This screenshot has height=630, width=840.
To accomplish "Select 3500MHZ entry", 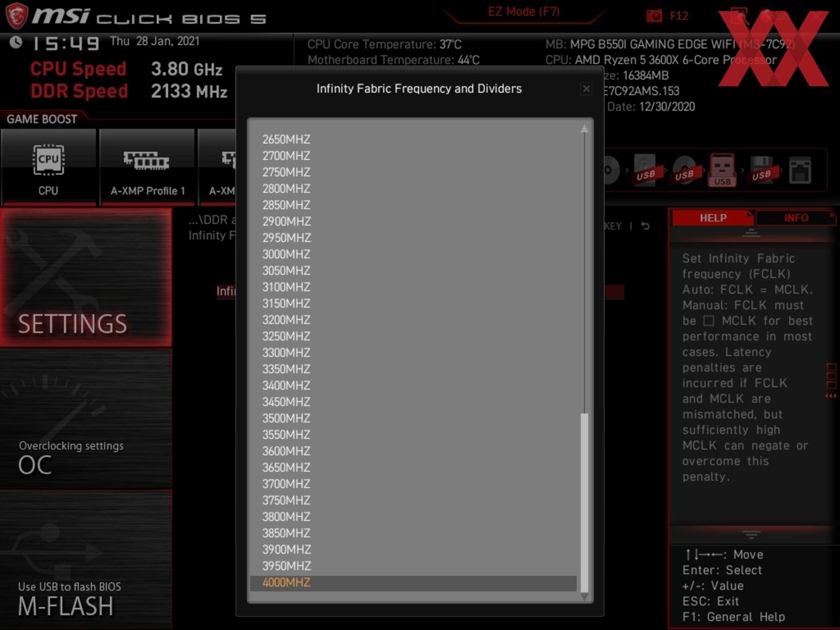I will (x=286, y=418).
